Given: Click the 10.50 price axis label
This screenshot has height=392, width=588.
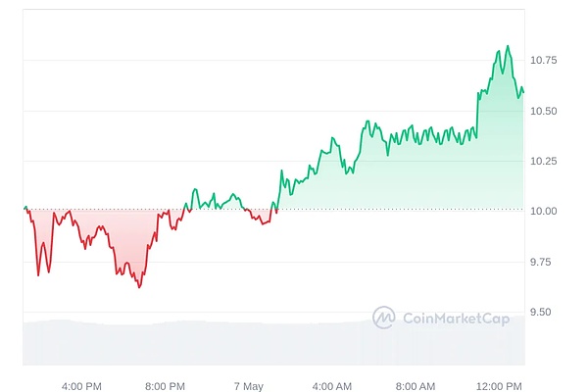Looking at the screenshot, I should point(543,111).
